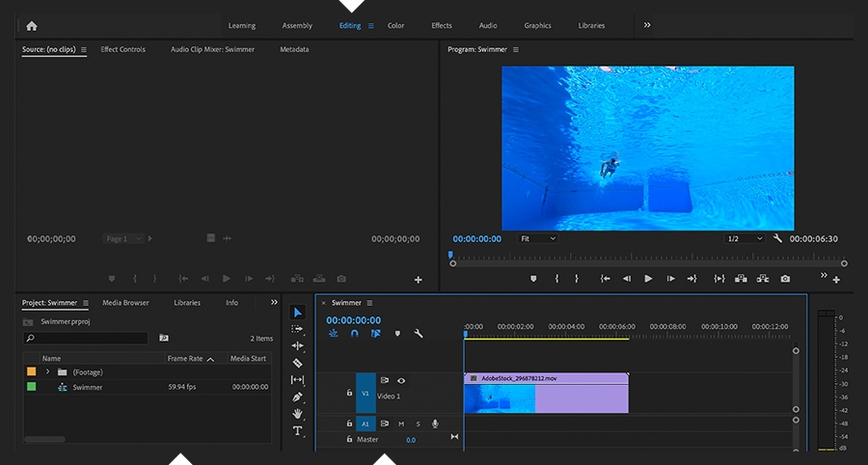This screenshot has width=868, height=465.
Task: Select the Hand tool
Action: click(x=298, y=414)
